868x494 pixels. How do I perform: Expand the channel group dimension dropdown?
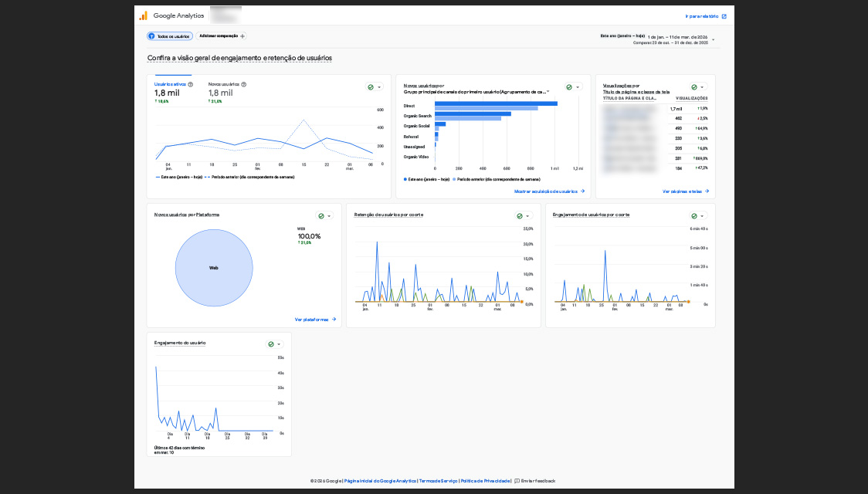coord(549,92)
